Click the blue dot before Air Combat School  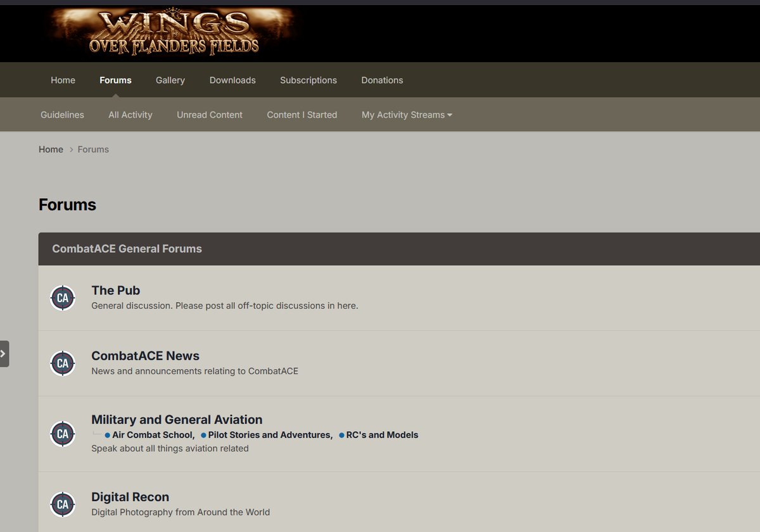[x=108, y=435]
